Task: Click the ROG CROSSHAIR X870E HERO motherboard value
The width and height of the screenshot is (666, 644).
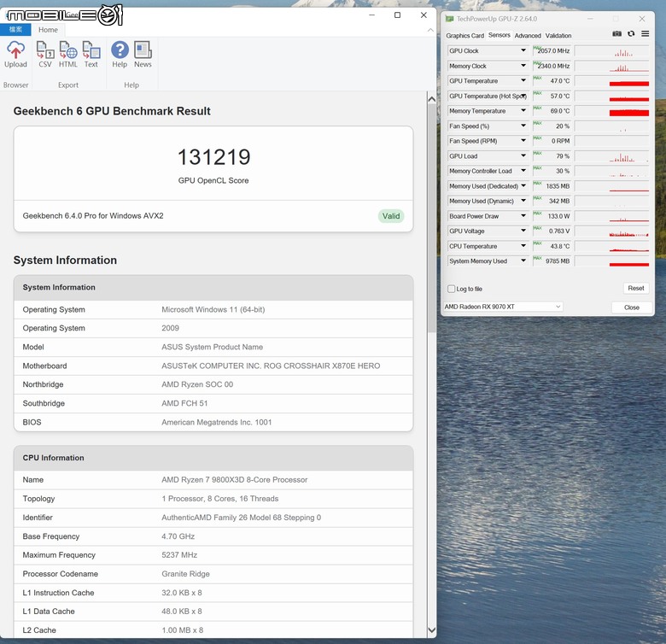Action: tap(271, 366)
